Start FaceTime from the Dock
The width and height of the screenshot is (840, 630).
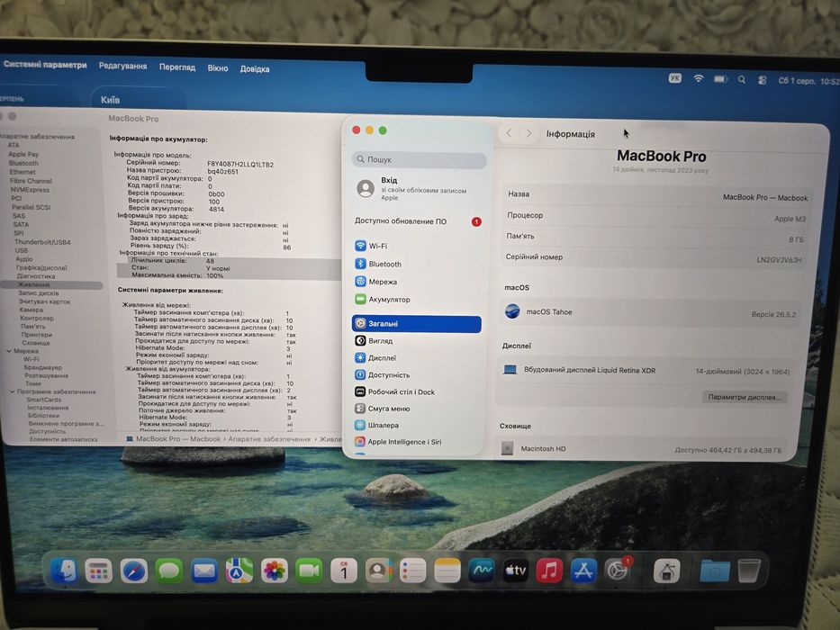(309, 571)
